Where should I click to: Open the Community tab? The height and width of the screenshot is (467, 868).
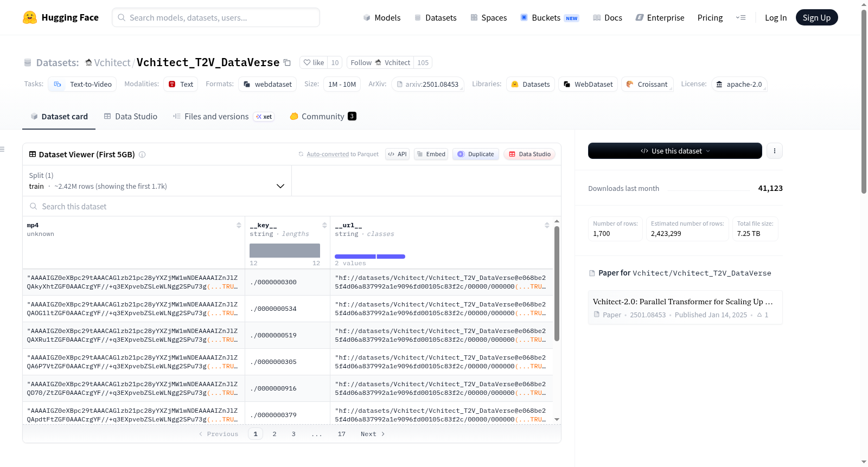(323, 117)
